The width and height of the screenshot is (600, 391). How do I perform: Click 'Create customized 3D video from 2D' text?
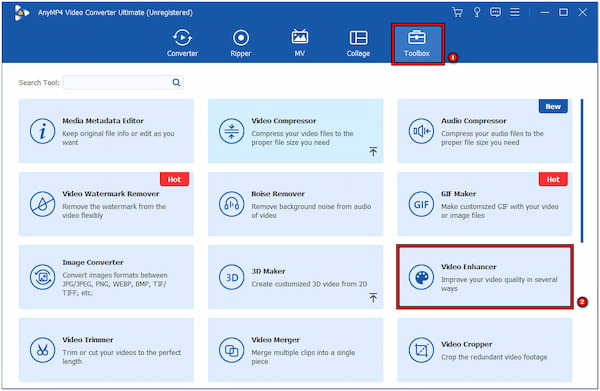309,284
